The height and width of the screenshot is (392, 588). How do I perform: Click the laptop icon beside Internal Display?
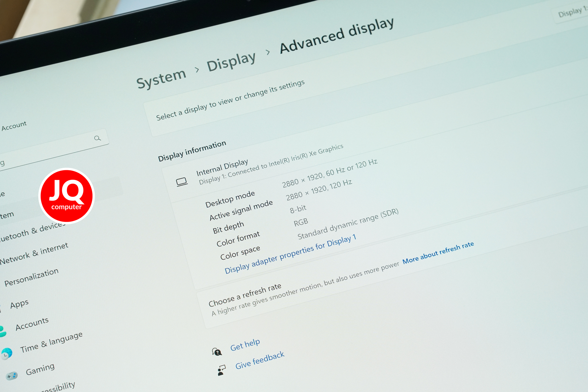[182, 182]
